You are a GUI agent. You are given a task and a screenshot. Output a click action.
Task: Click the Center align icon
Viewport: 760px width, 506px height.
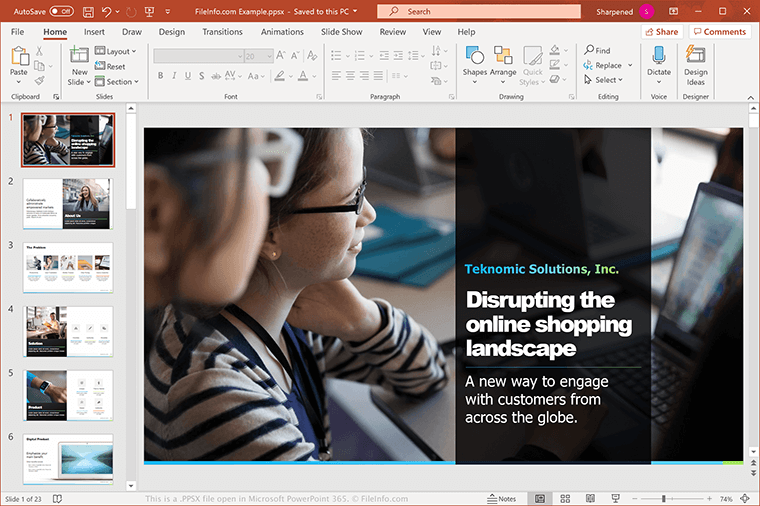pos(350,76)
